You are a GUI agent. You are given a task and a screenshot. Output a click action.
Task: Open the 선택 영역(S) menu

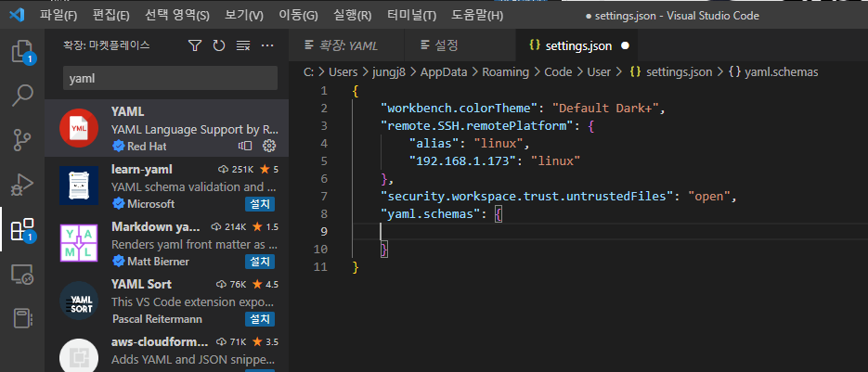click(177, 16)
